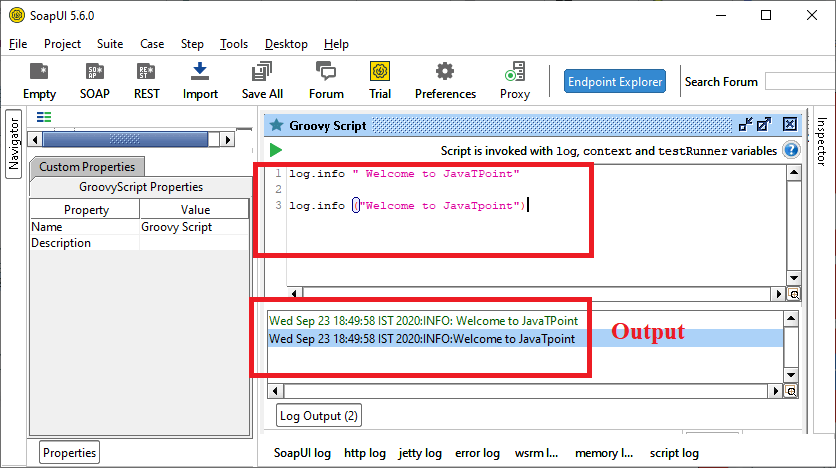This screenshot has width=836, height=468.
Task: Click the green navigator list icon
Action: (44, 117)
